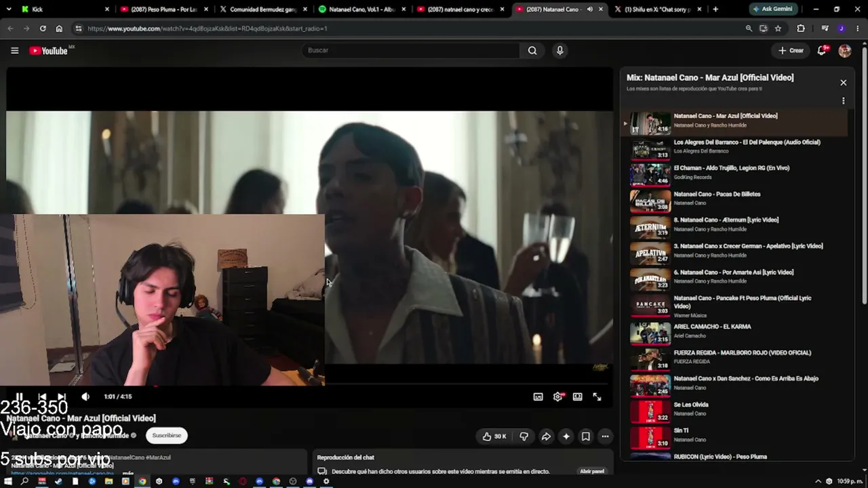Open the player settings gear

coord(557,396)
